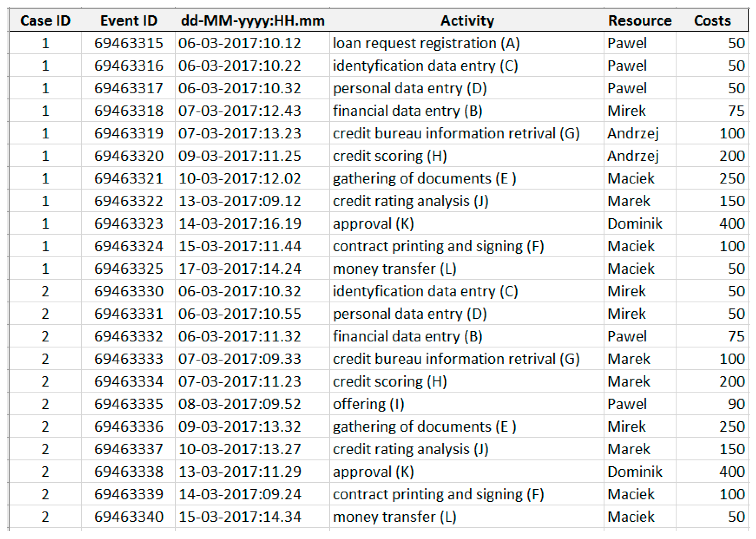
Task: Click the loan request registration (A) cell
Action: (x=467, y=43)
